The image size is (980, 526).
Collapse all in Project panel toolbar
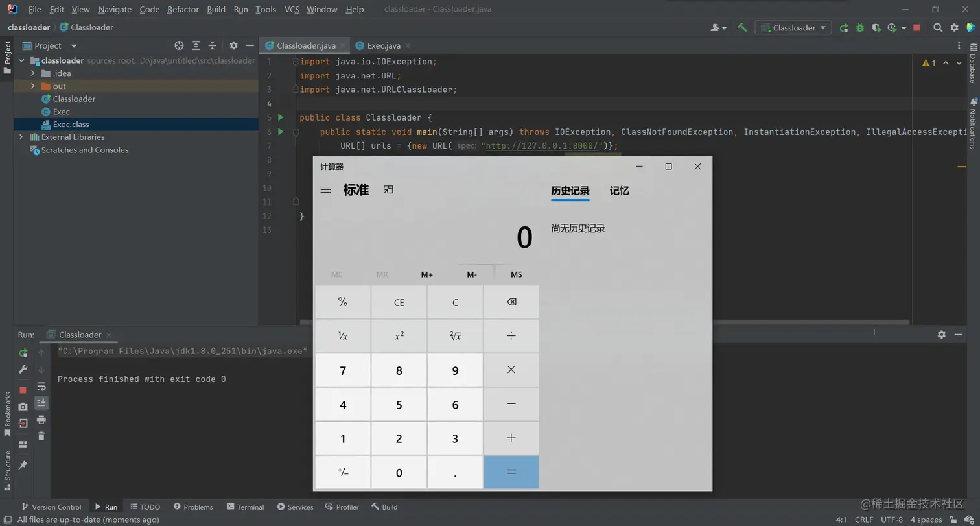pos(212,45)
